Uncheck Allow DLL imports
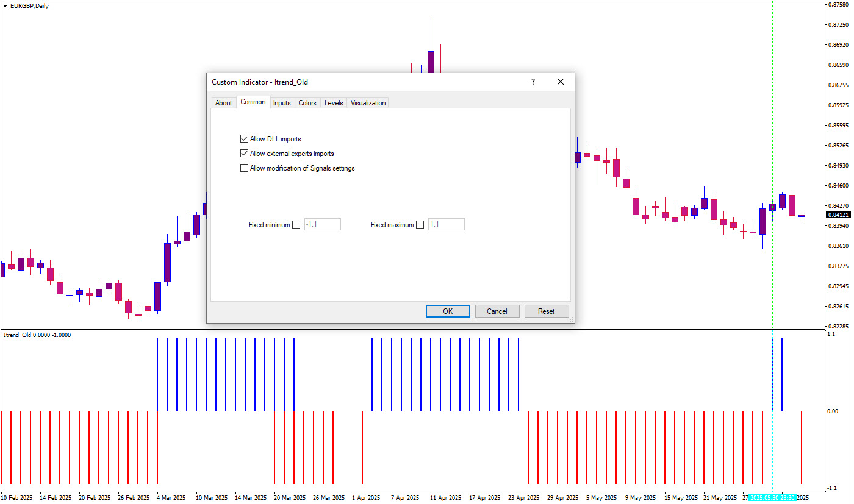 (x=245, y=139)
